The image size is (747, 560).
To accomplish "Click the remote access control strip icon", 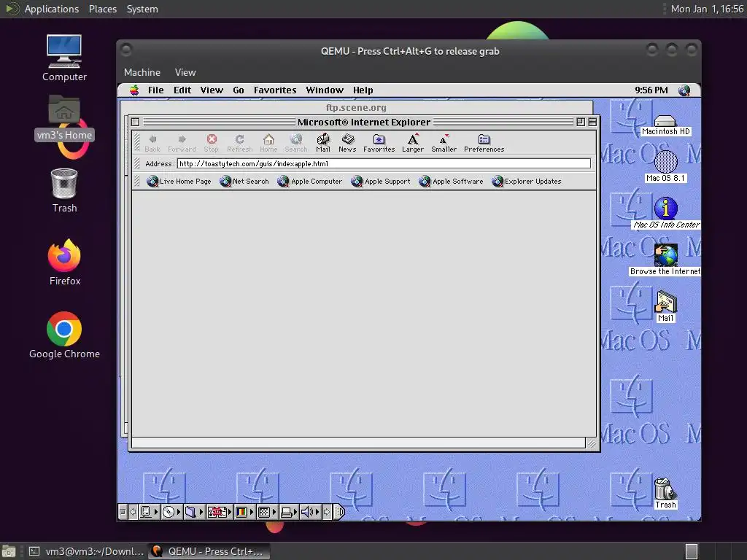I will click(219, 513).
